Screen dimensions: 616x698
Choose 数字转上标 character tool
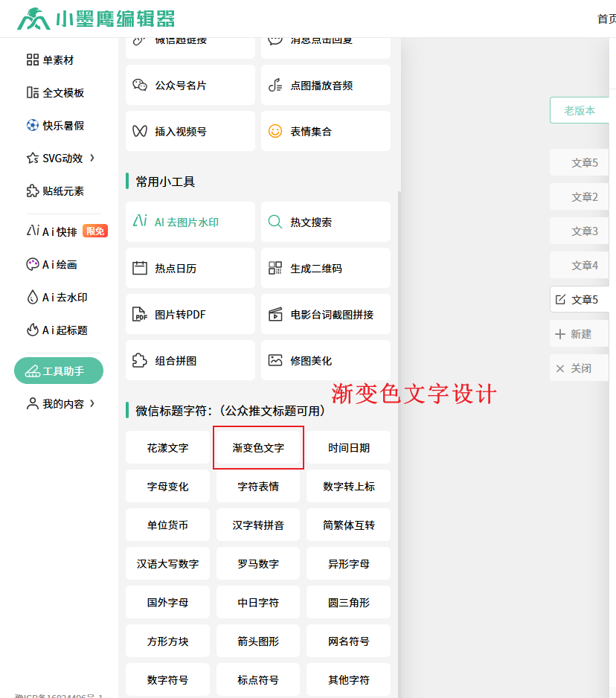click(348, 486)
